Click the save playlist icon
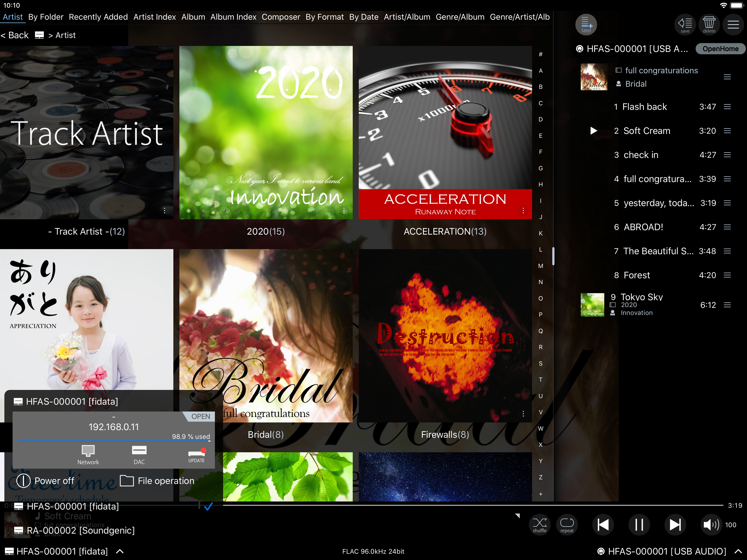 [x=685, y=24]
